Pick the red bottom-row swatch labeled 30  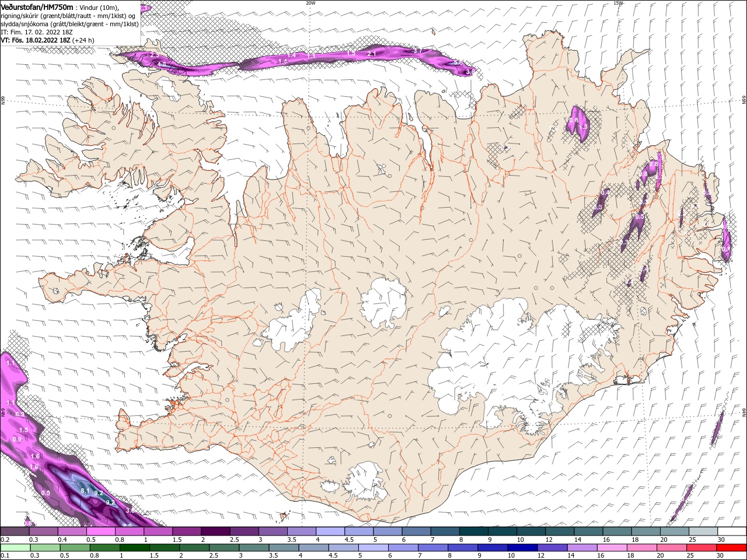point(732,548)
